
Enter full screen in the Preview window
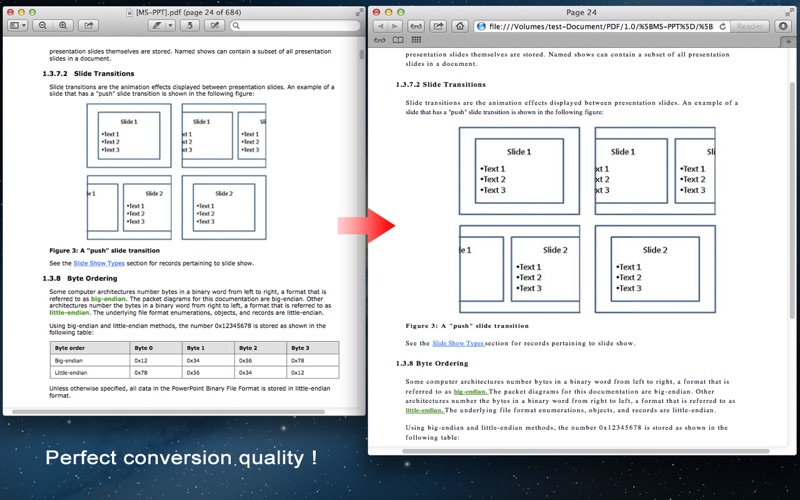coord(359,12)
